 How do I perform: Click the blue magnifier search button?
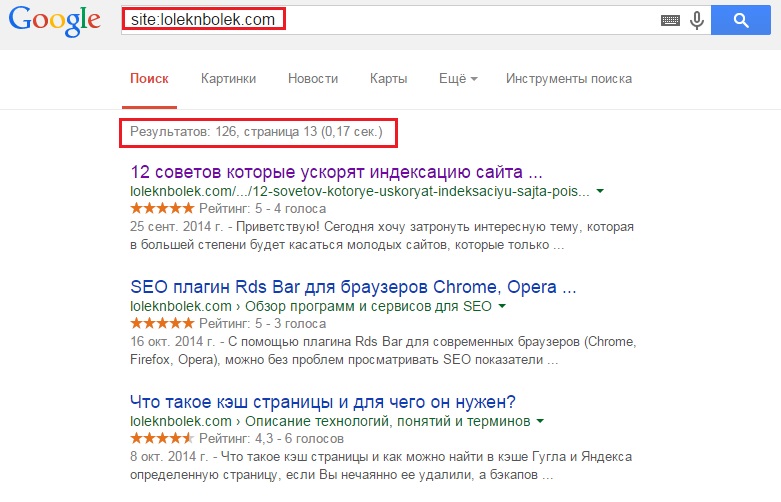(x=741, y=20)
